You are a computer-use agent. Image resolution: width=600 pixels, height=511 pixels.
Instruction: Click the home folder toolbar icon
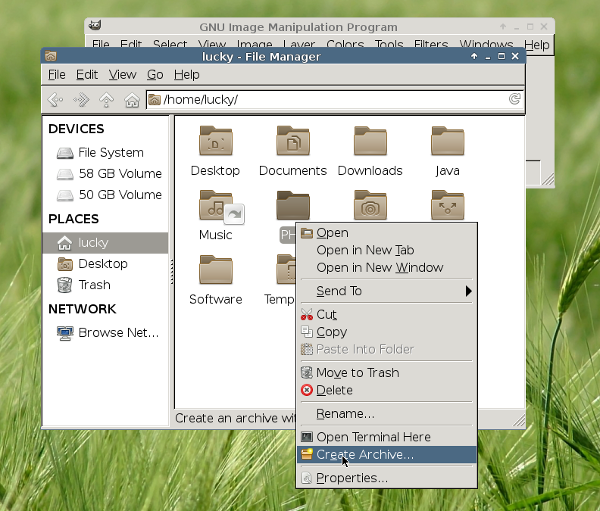[131, 100]
